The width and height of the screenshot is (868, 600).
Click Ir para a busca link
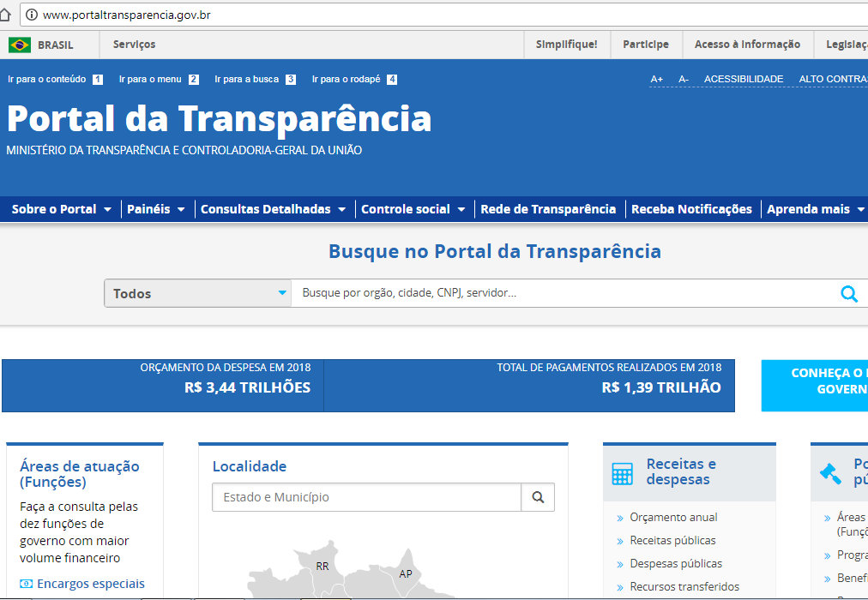tap(247, 79)
